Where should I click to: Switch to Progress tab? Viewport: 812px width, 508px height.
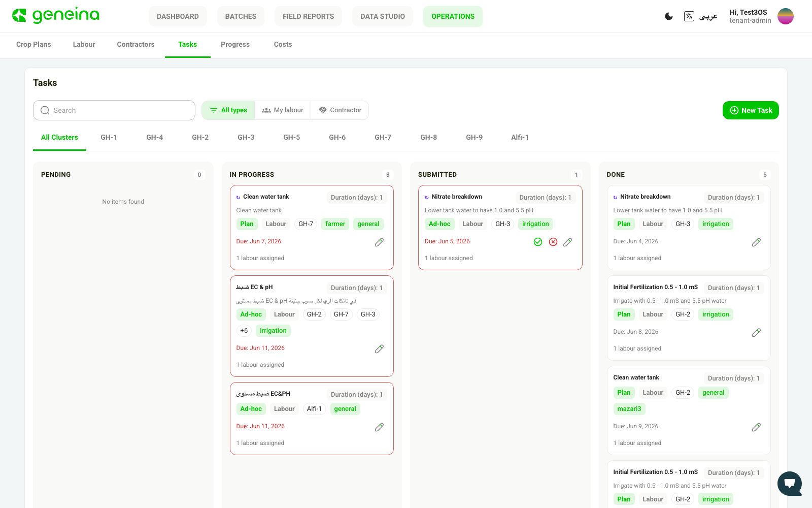235,45
